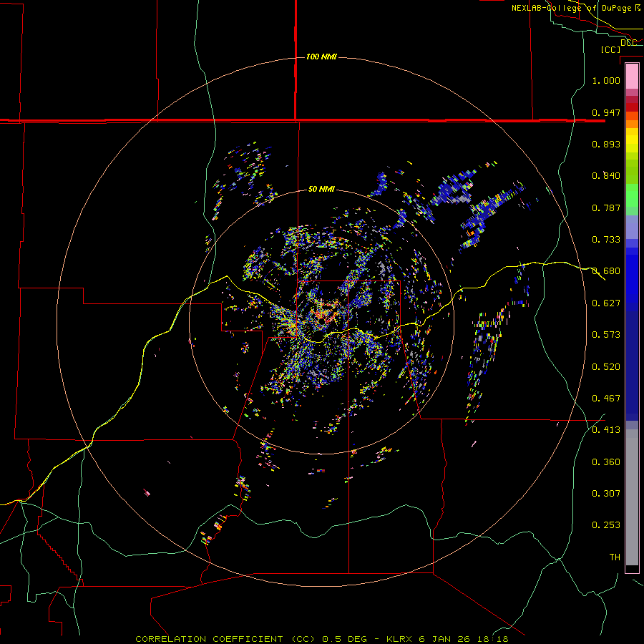Select the pink segment of the color bar
Image resolution: width=644 pixels, height=644 pixels.
pyautogui.click(x=632, y=76)
